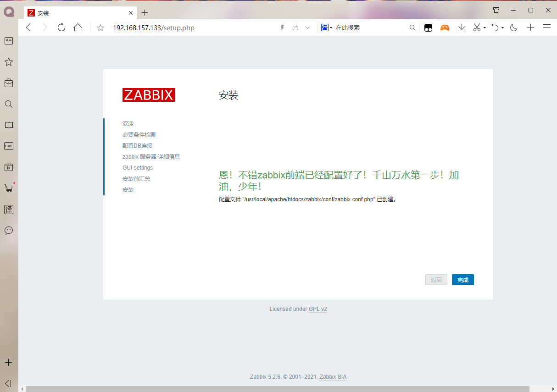Close the 安装 tab
This screenshot has width=557, height=392.
pyautogui.click(x=131, y=13)
